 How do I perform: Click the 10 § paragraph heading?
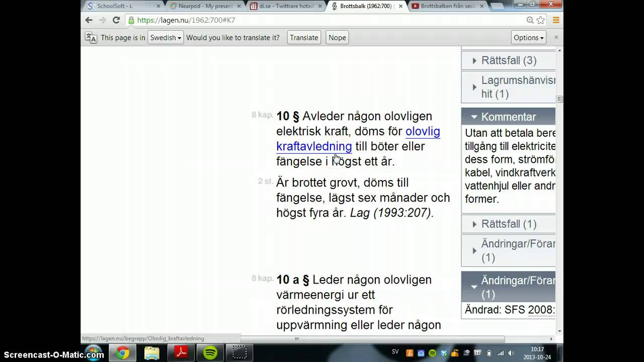point(288,116)
